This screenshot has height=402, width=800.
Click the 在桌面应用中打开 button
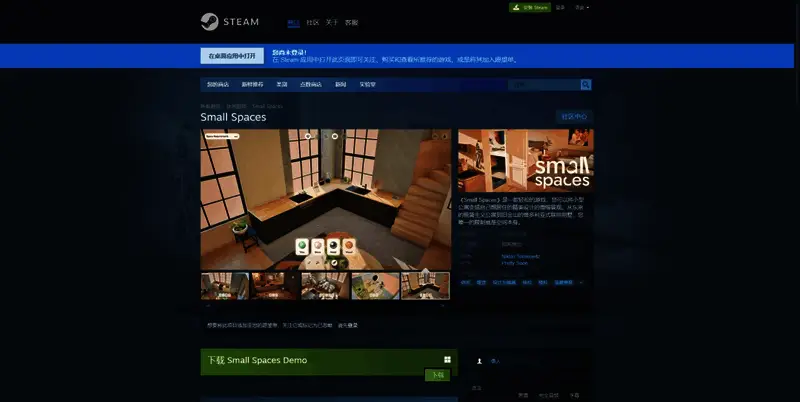pyautogui.click(x=231, y=56)
